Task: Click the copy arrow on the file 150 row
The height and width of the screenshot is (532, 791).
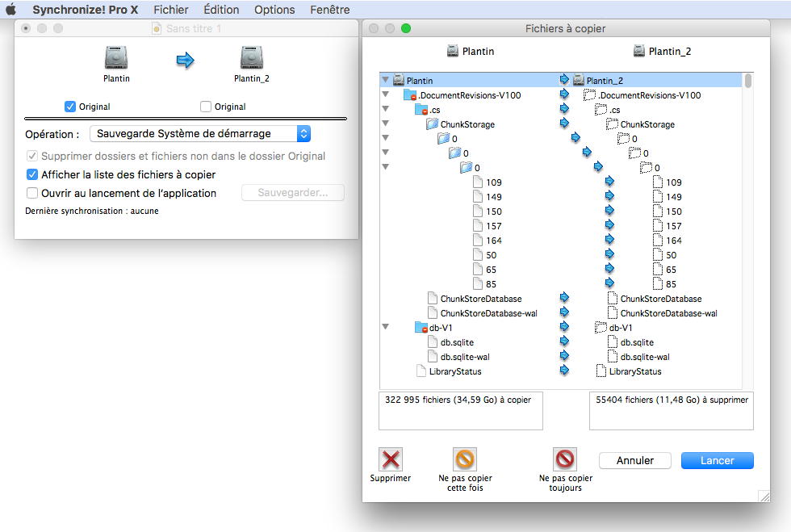Action: pyautogui.click(x=610, y=211)
